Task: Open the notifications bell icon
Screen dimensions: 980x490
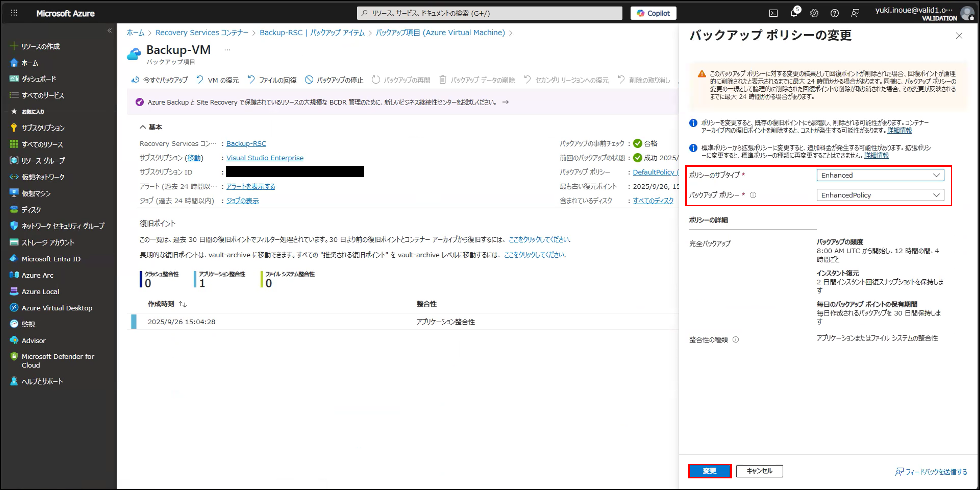Action: 794,13
